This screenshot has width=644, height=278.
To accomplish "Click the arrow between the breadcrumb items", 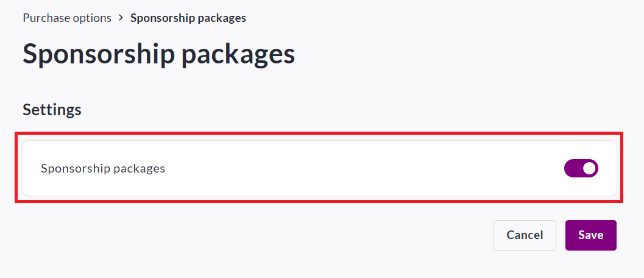I will tap(121, 18).
